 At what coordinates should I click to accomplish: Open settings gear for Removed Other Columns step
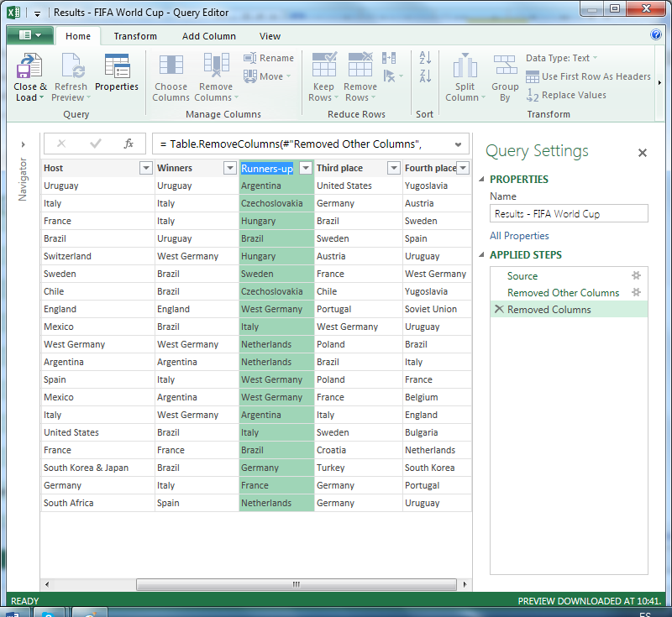coord(636,292)
